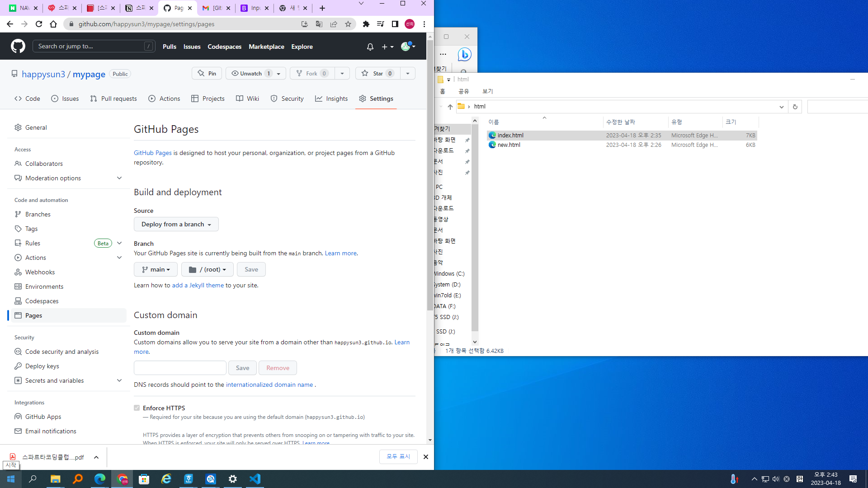868x488 pixels.
Task: Click the Remove custom domain button
Action: 278,368
